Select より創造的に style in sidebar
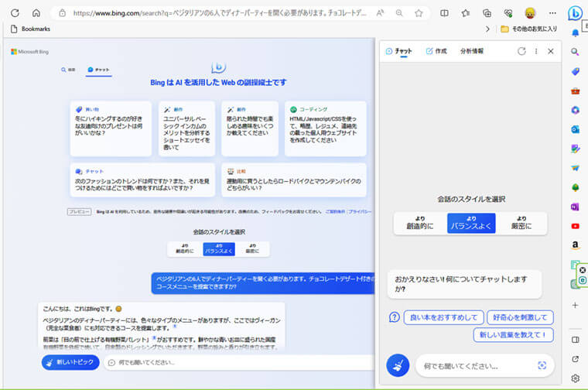 point(420,223)
